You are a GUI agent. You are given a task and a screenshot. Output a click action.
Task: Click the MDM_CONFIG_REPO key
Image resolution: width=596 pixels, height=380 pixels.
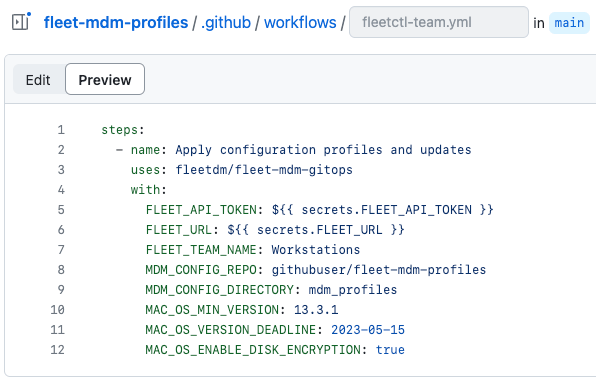201,270
